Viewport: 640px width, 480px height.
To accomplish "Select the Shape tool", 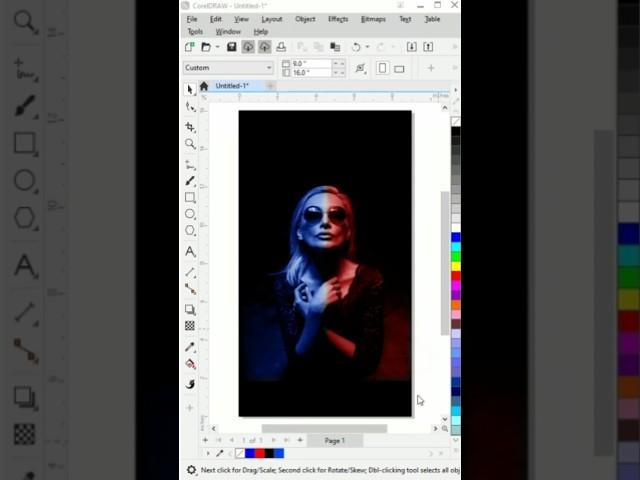I will coord(190,107).
